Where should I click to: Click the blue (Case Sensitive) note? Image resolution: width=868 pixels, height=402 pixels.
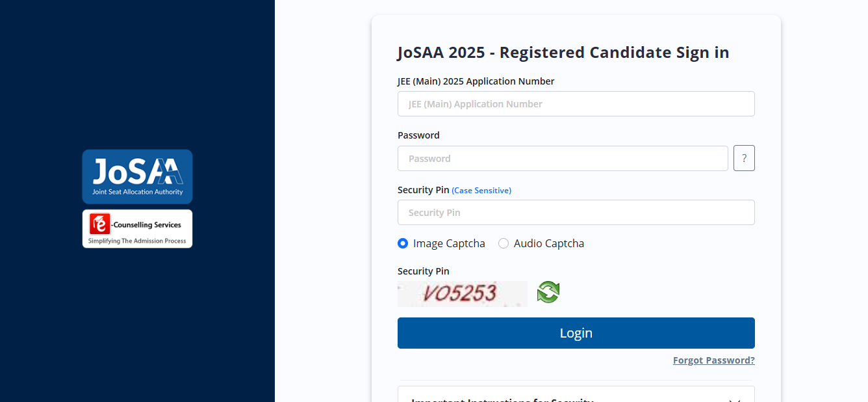[x=481, y=191]
